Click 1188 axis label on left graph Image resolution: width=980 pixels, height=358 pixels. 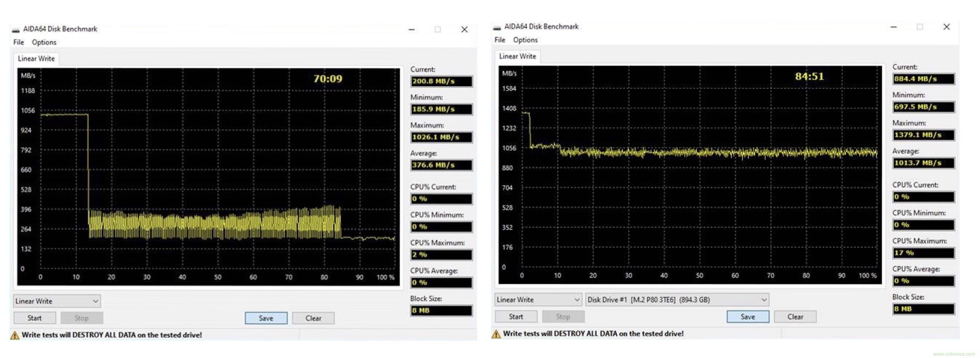[x=28, y=91]
